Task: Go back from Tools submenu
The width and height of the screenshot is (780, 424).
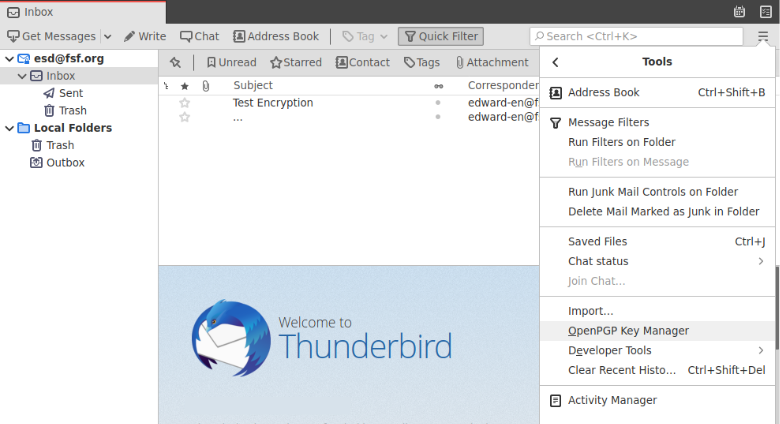Action: coord(556,62)
